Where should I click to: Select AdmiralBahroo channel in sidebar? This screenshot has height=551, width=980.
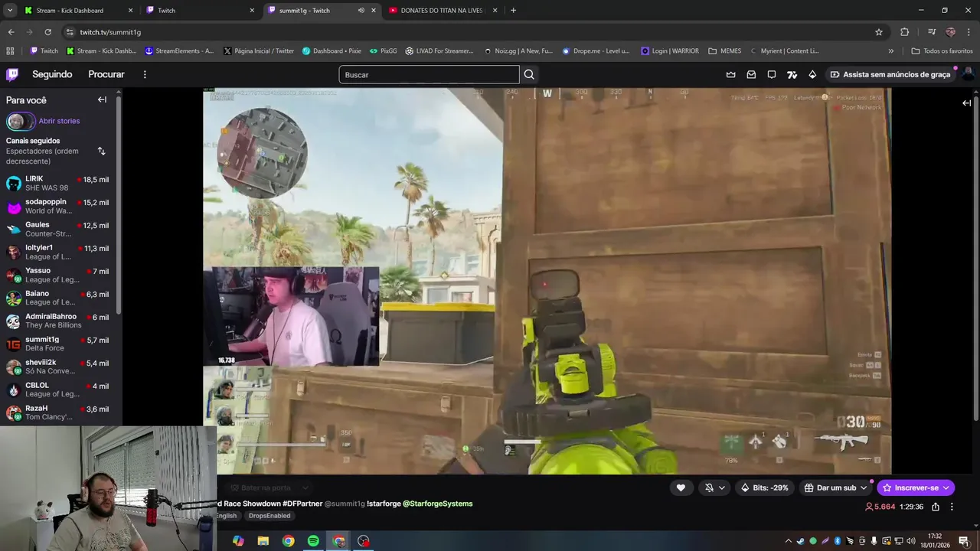point(58,321)
